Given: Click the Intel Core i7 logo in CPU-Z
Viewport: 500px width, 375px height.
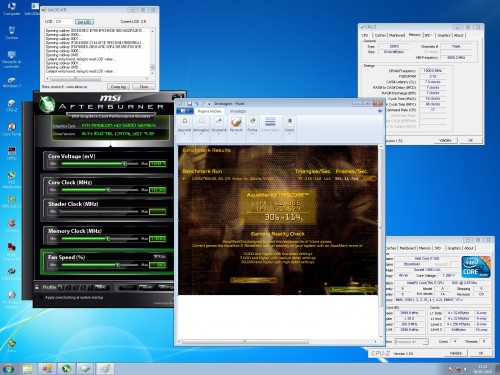Looking at the screenshot, I should pos(475,267).
